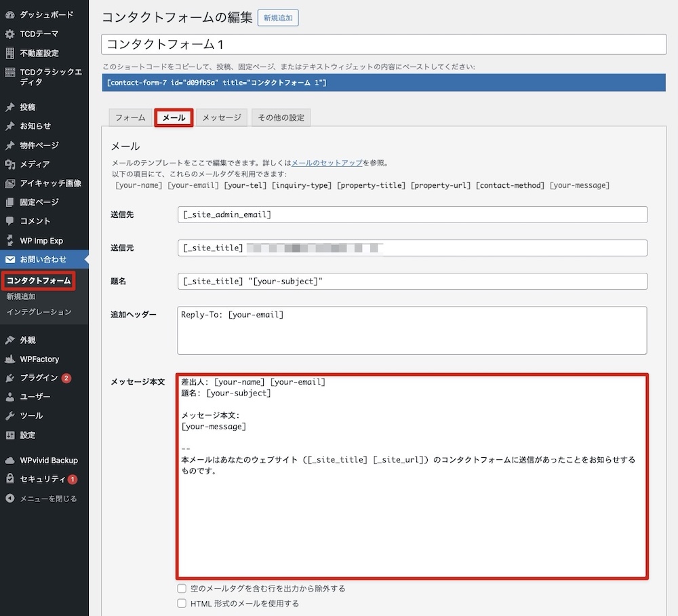Click the TCDクラシックエディタ keyboard icon
This screenshot has height=616, width=678.
(x=10, y=72)
